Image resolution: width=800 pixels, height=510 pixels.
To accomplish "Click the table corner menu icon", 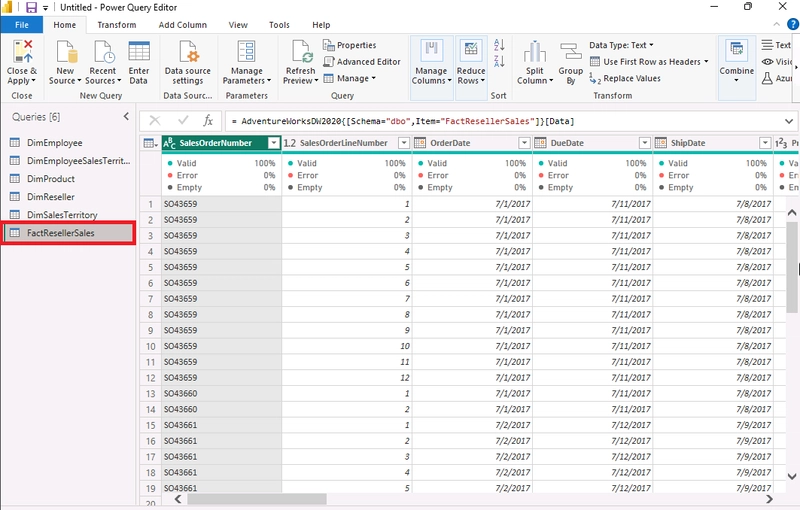I will [150, 143].
